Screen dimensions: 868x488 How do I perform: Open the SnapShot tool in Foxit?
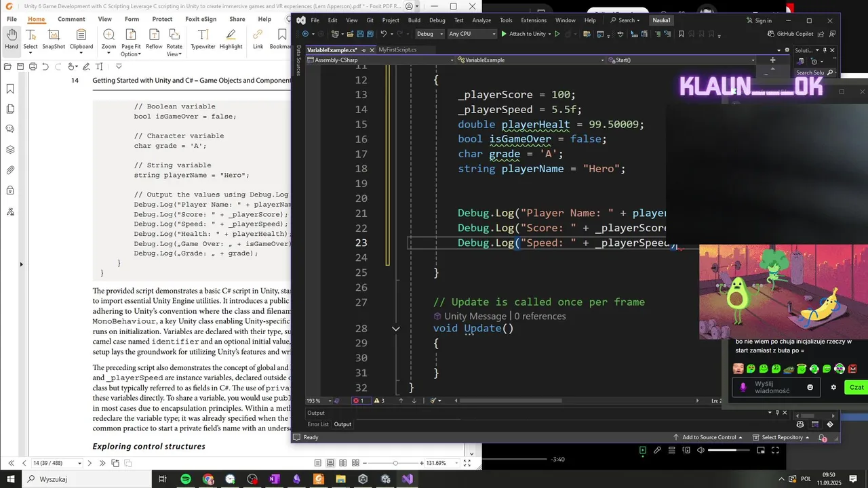[x=54, y=39]
